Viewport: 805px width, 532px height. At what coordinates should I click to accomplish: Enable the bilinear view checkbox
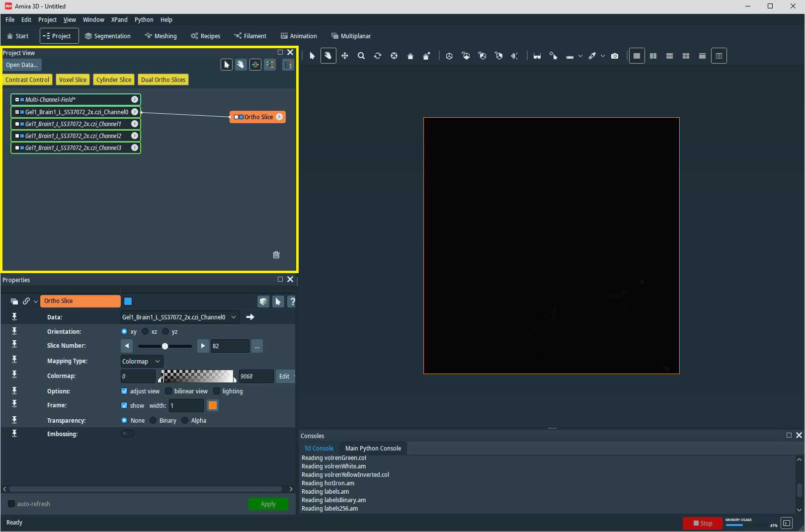pos(168,391)
